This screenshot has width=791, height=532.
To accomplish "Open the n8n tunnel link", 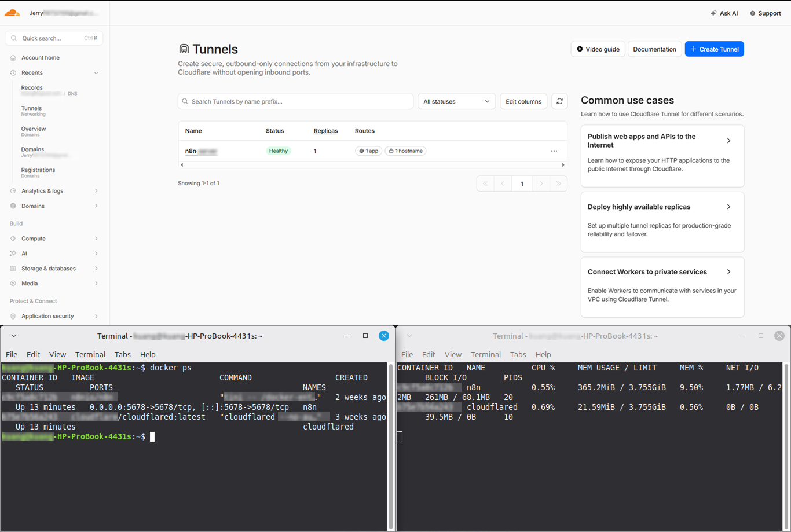I will coord(201,151).
